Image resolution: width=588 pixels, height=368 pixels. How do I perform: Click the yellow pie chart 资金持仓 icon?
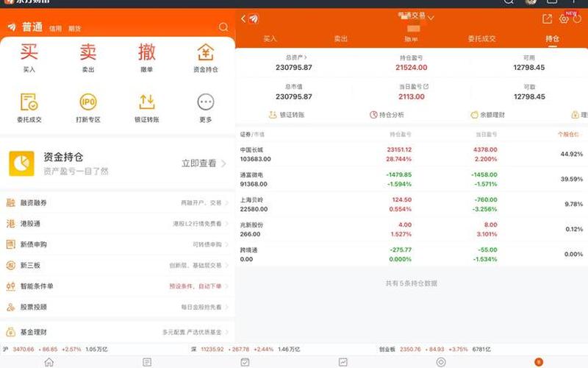21,163
